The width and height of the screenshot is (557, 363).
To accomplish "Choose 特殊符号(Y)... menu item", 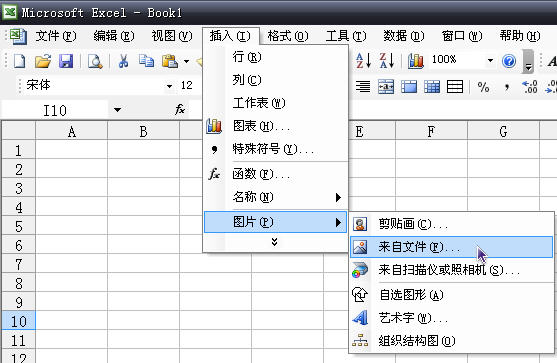I will point(275,149).
